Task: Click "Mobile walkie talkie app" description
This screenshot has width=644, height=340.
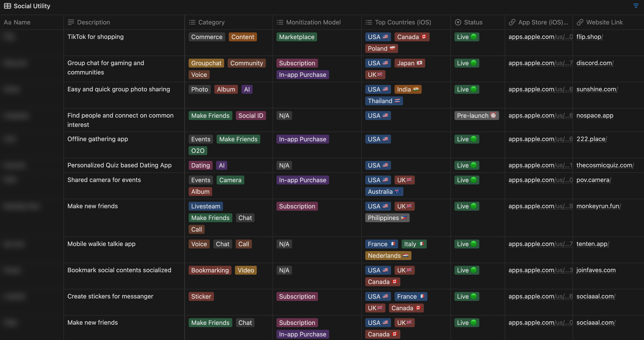Action: [101, 244]
